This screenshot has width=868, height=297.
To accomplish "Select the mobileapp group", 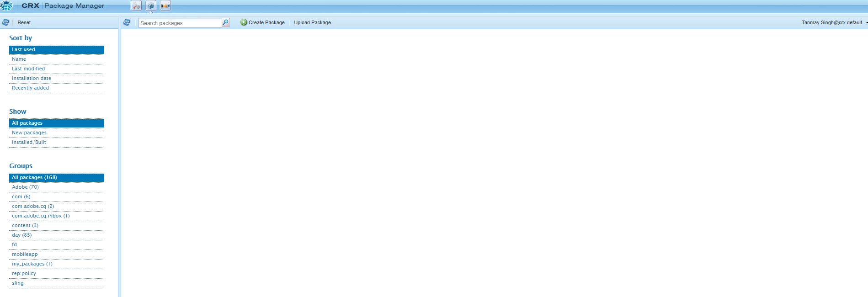I will [57, 254].
